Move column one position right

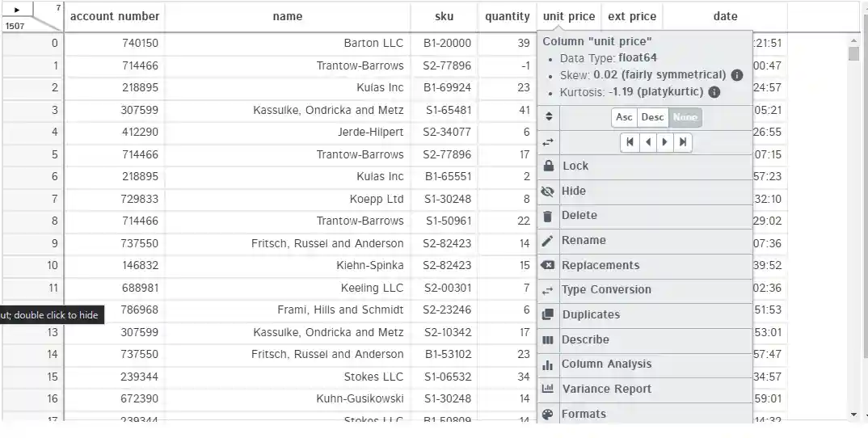click(x=665, y=142)
